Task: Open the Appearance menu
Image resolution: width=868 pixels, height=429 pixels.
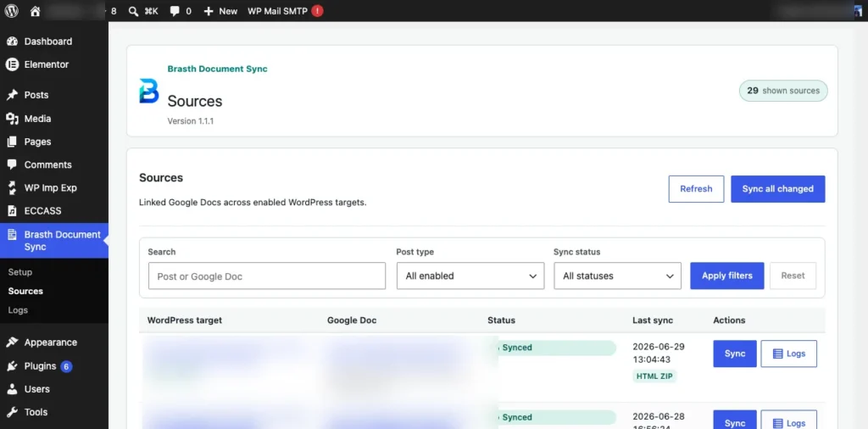Action: (x=50, y=343)
